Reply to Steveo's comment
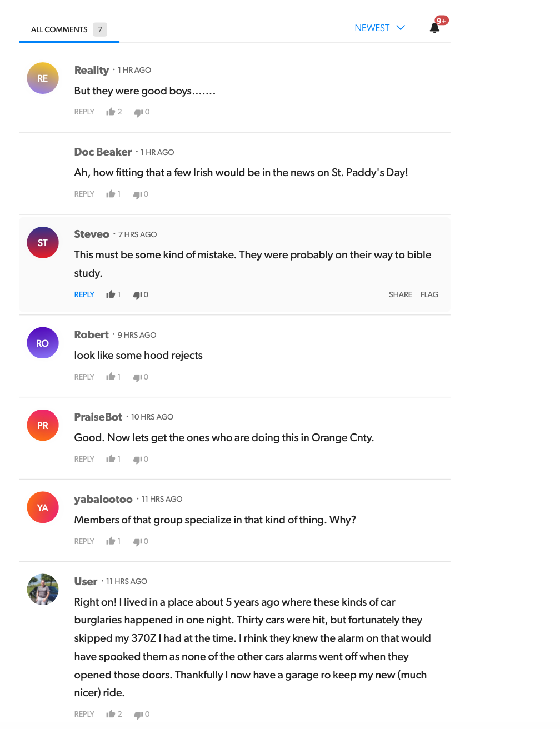The height and width of the screenshot is (729, 560). (x=84, y=294)
